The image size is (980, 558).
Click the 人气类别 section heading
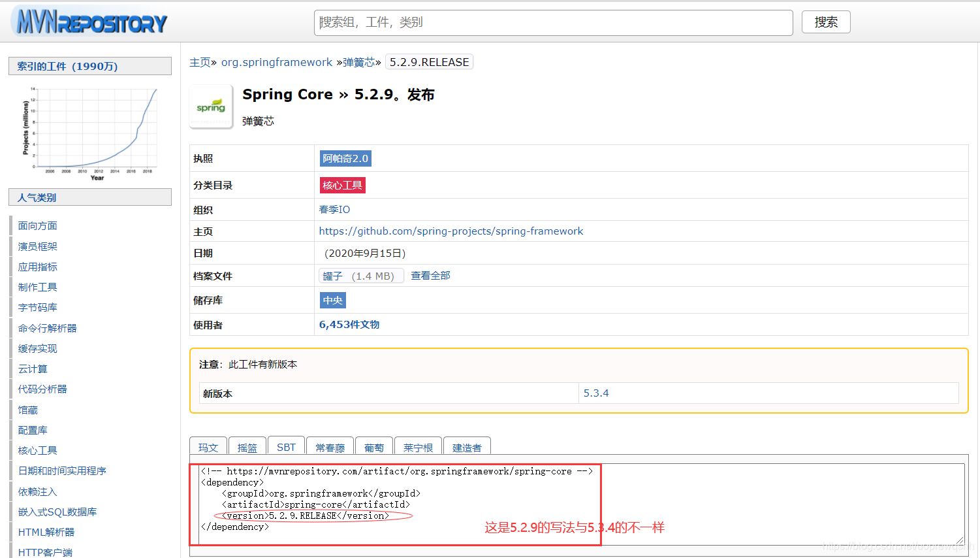(90, 197)
